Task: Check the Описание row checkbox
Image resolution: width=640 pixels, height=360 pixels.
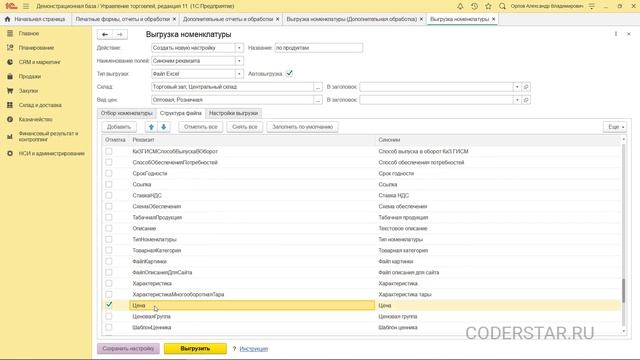Action: tap(109, 228)
